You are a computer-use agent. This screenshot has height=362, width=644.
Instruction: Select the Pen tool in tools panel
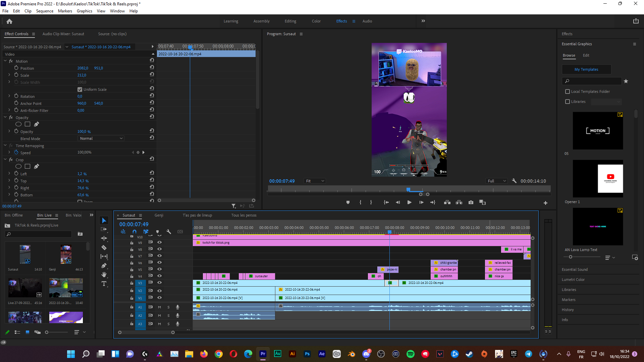pyautogui.click(x=104, y=265)
